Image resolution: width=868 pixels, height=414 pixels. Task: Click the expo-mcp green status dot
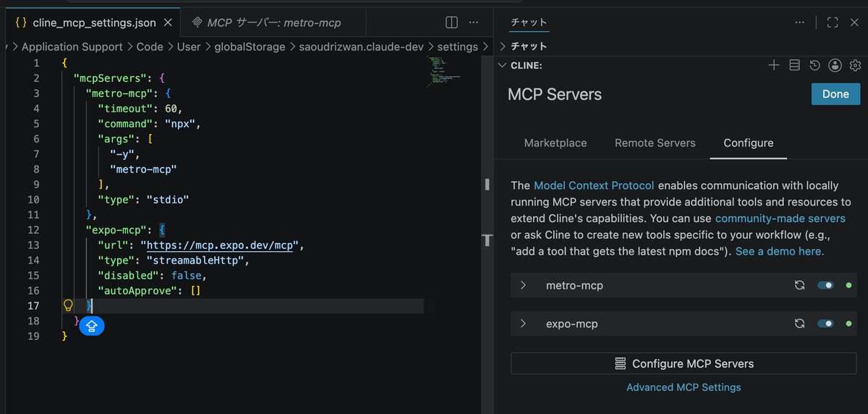point(849,324)
